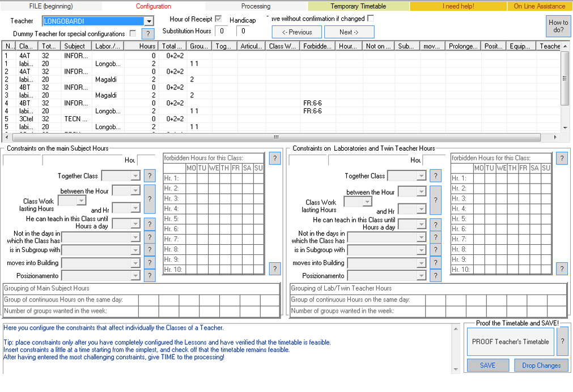Image resolution: width=573 pixels, height=392 pixels.
Task: Open help for Laboratories between-Hour range
Action: point(435,200)
